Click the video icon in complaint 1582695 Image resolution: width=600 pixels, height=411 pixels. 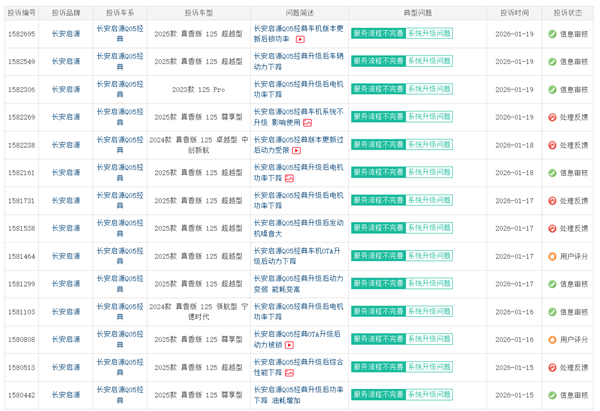(299, 39)
